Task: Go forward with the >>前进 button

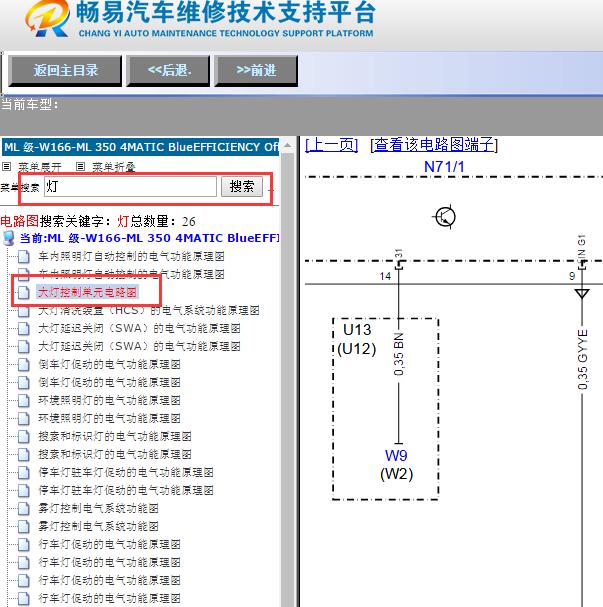Action: (x=256, y=70)
